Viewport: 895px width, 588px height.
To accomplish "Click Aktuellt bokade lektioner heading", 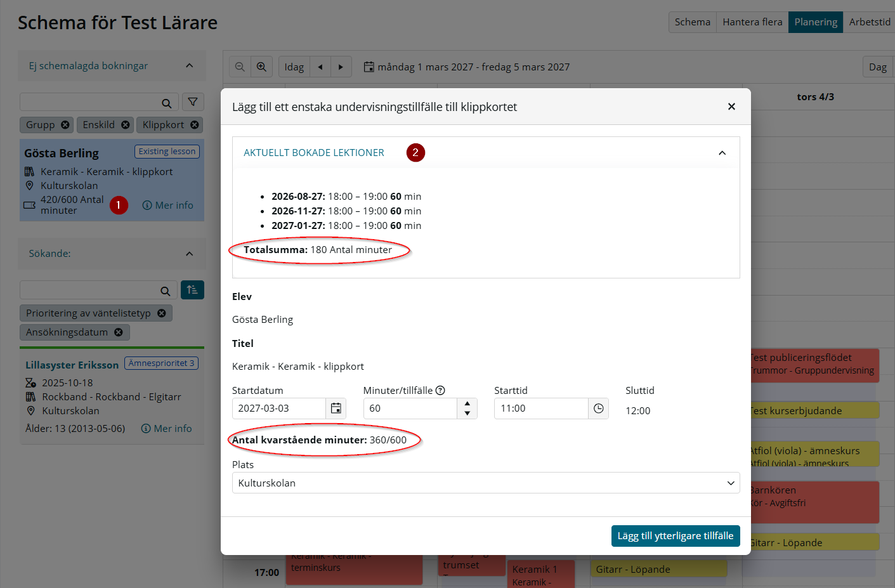I will click(314, 153).
